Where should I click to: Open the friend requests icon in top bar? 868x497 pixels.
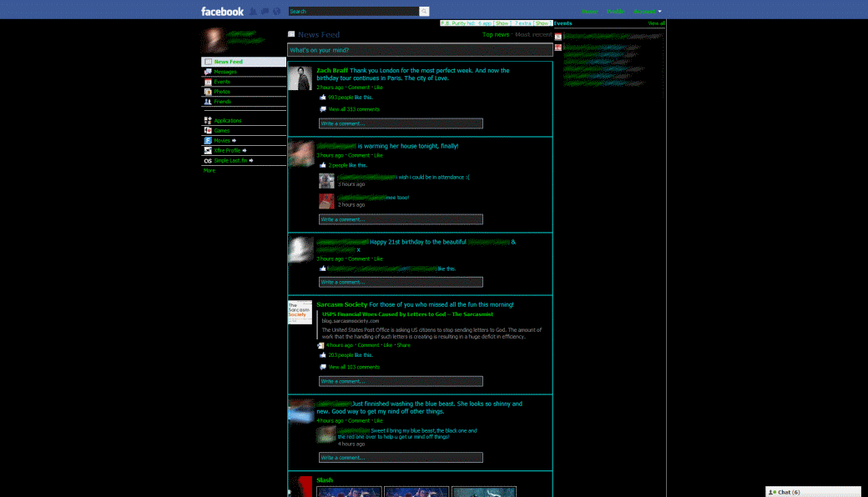click(x=253, y=11)
